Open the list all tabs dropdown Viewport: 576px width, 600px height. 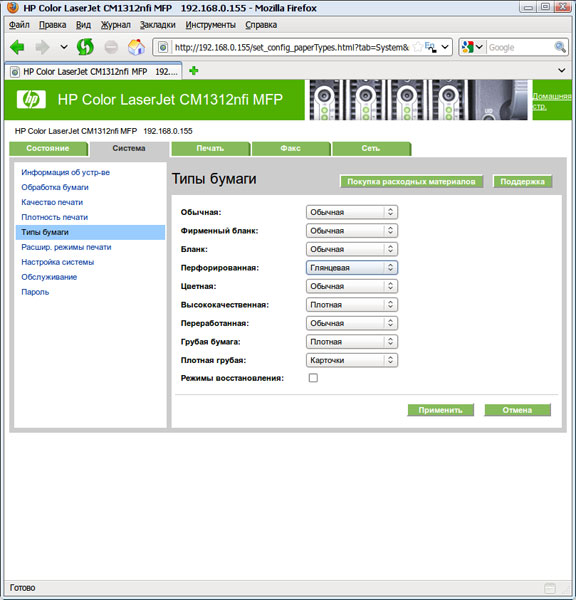561,70
